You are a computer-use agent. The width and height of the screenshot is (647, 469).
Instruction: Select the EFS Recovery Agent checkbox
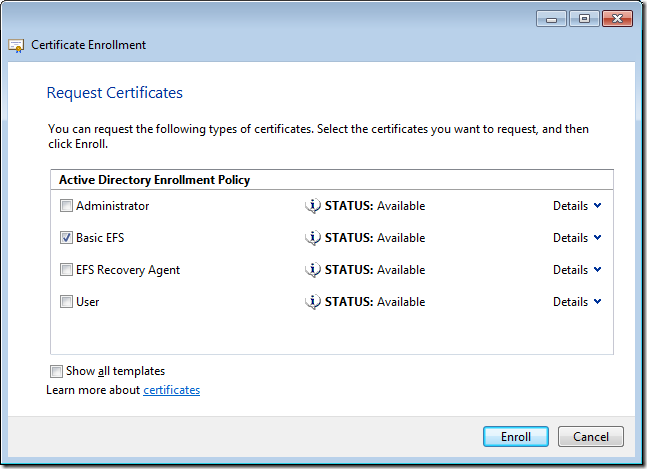point(66,270)
